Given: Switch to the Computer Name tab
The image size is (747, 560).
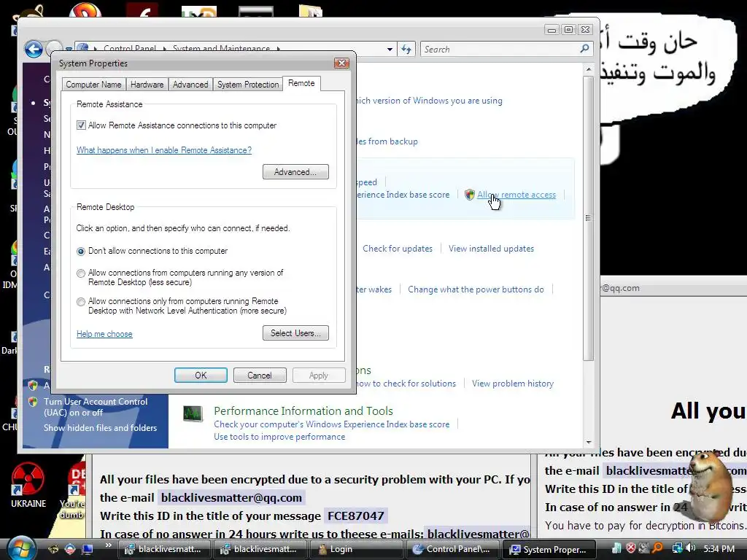Looking at the screenshot, I should (93, 85).
